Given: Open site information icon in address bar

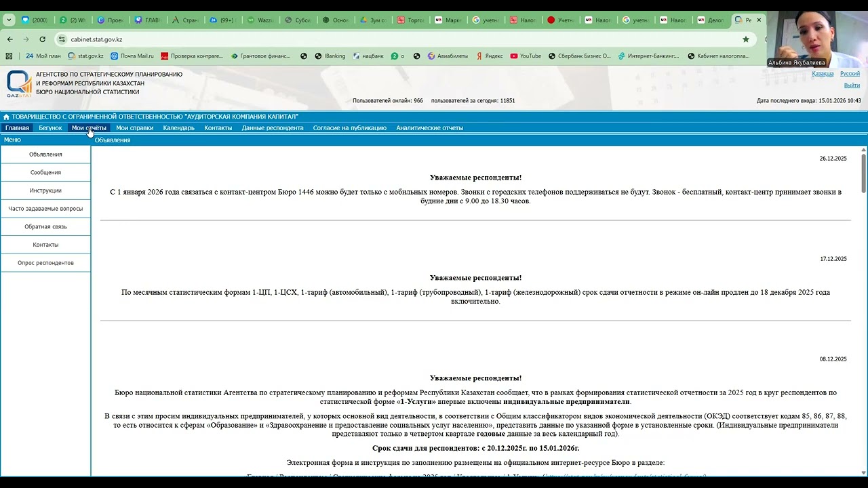Looking at the screenshot, I should pyautogui.click(x=62, y=39).
